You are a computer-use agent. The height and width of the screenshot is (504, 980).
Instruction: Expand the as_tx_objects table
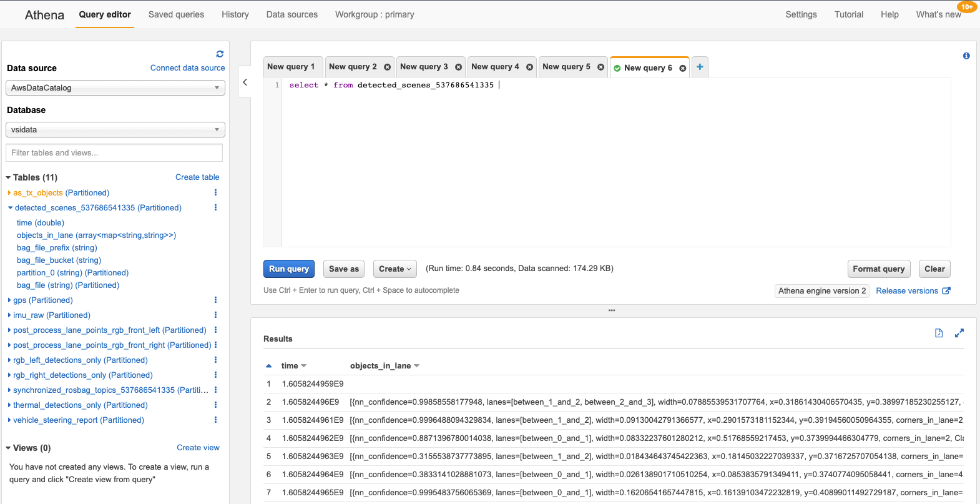9,193
